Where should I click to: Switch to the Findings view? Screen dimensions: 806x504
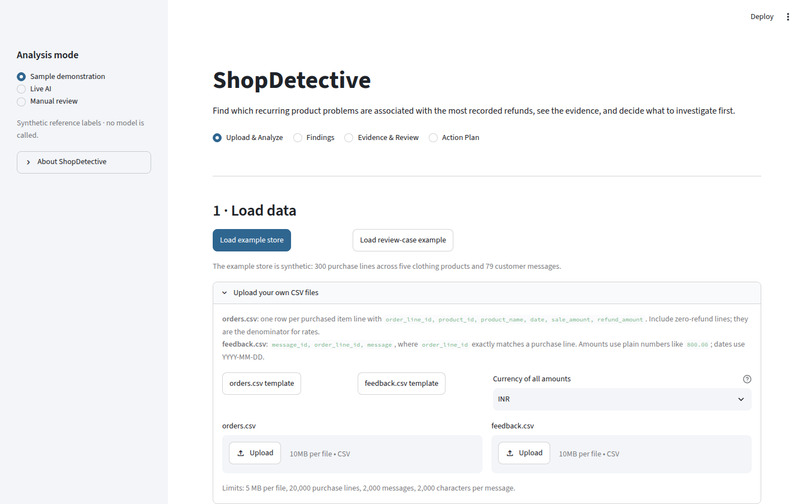point(314,137)
